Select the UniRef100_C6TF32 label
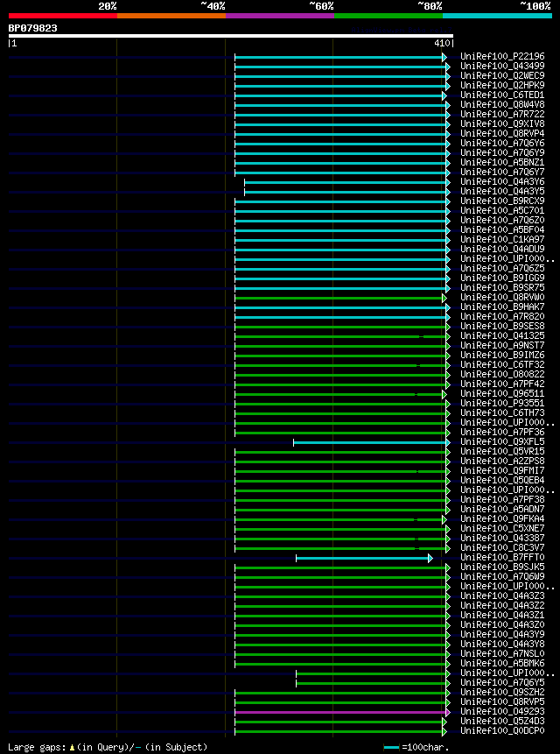The width and height of the screenshot is (560, 754). pos(502,364)
